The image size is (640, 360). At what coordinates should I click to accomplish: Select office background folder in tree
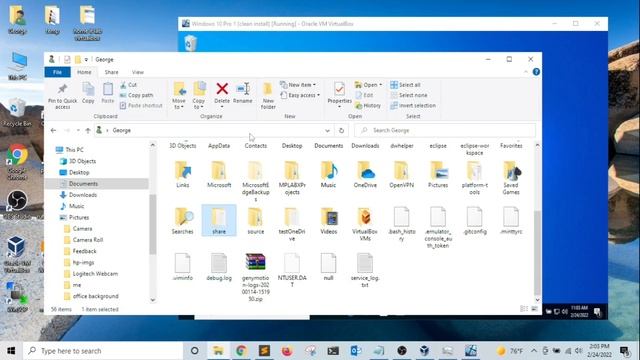point(95,296)
